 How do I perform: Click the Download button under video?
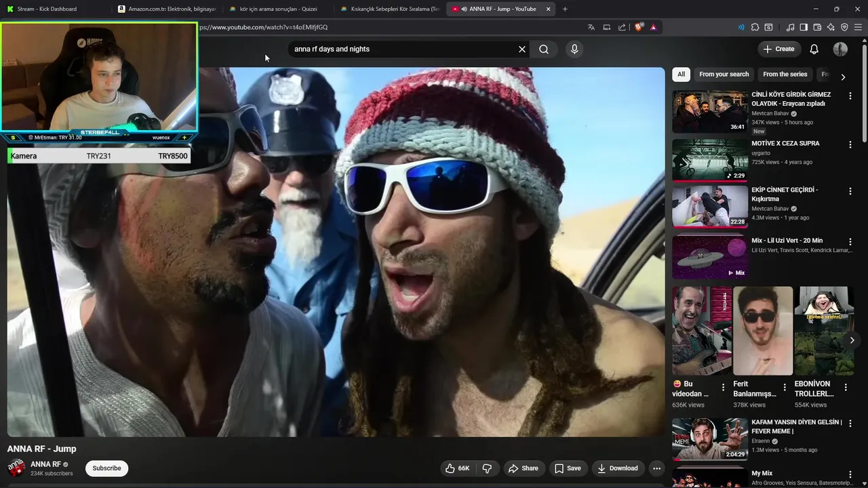(618, 468)
